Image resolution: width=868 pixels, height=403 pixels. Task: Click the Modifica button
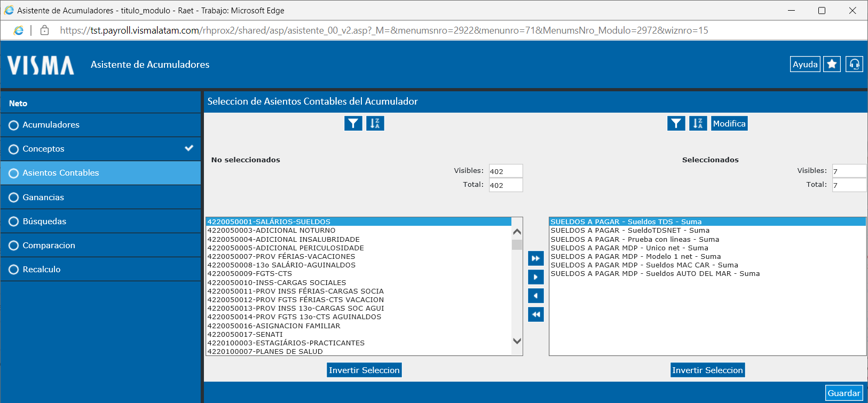coord(729,123)
